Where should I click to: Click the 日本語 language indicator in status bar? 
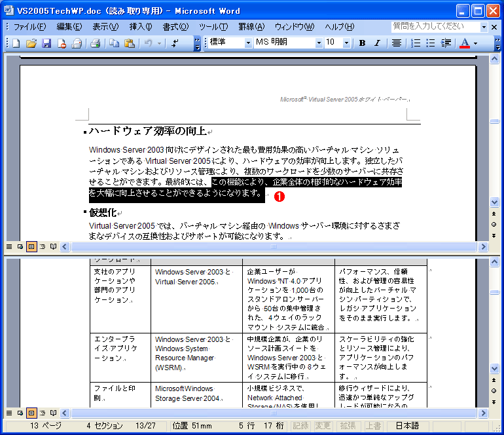407,426
